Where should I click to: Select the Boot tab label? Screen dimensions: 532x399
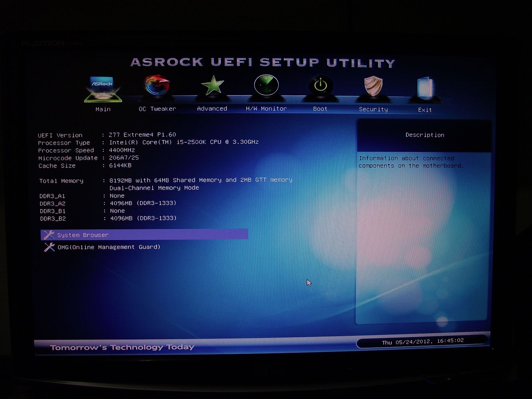320,109
